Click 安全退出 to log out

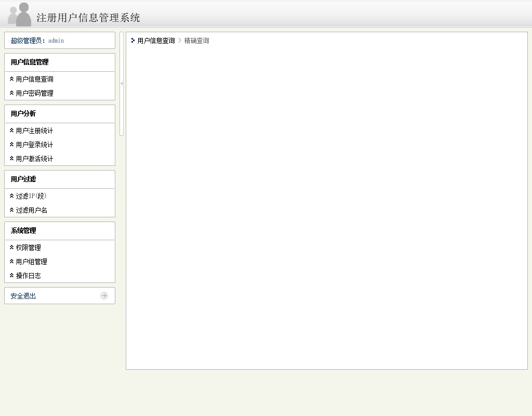point(23,296)
